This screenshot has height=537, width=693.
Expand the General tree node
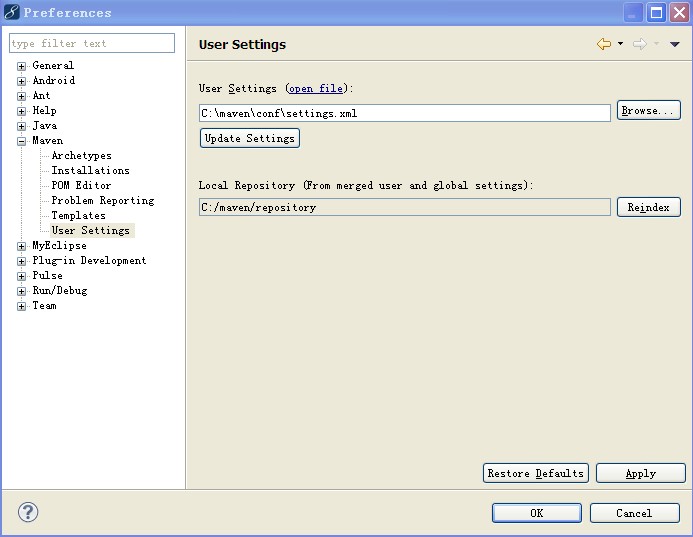coord(21,66)
